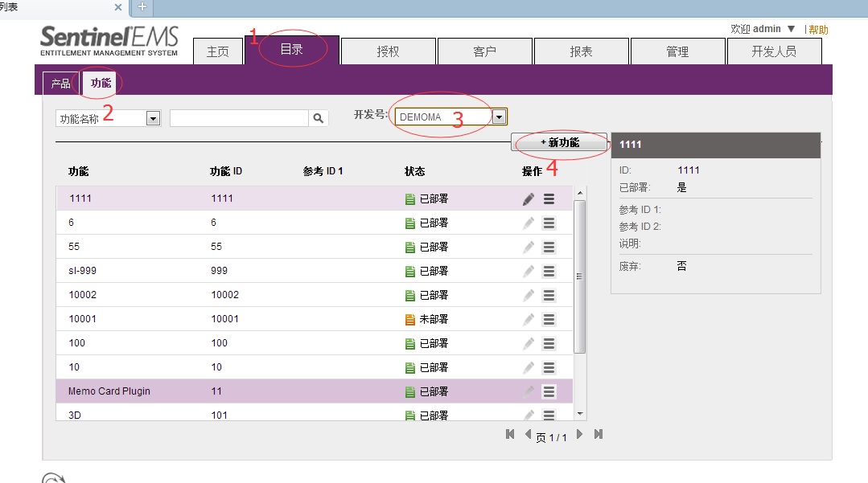Screen dimensions: 868x483
Task: Click the edit pencil icon for feature 1111
Action: point(529,199)
